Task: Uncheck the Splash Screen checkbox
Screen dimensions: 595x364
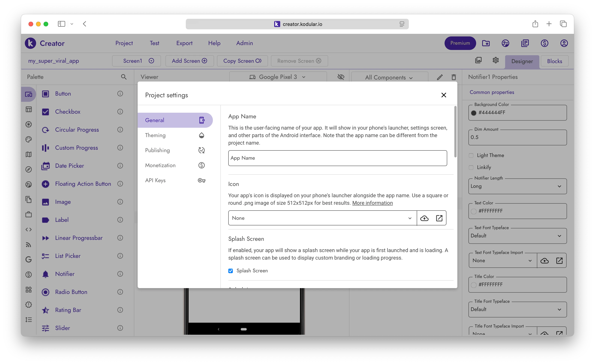Action: [x=231, y=271]
